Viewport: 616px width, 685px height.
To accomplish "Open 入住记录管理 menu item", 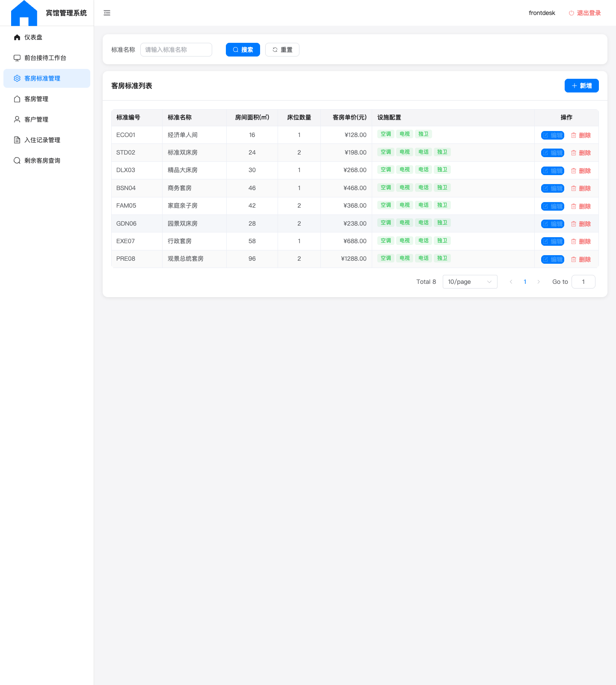I will pyautogui.click(x=47, y=140).
